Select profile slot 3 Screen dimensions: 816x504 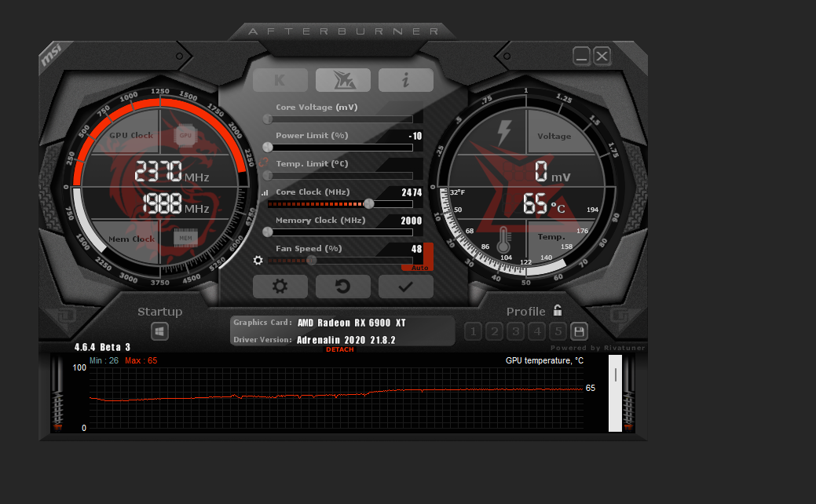pyautogui.click(x=516, y=331)
